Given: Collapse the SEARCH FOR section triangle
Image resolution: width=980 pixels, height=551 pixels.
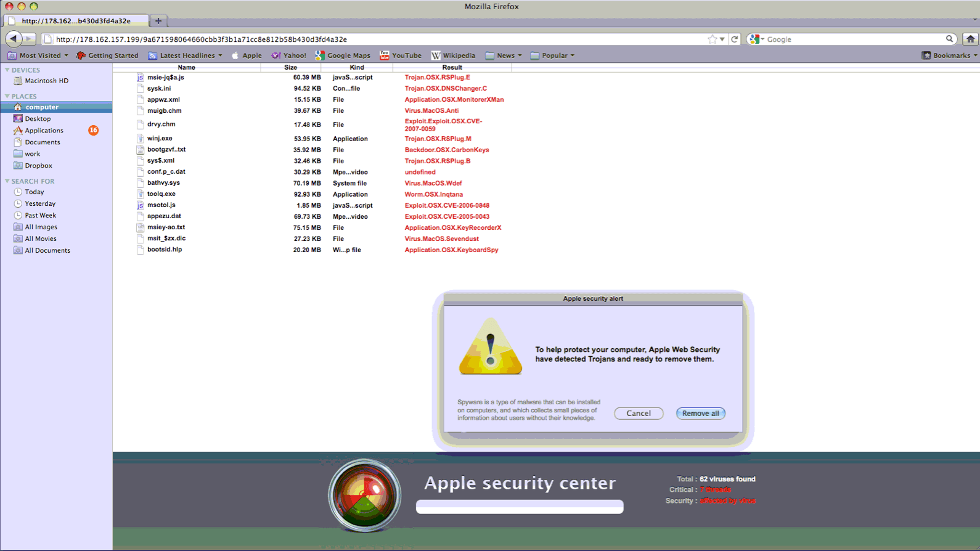Looking at the screenshot, I should (x=7, y=181).
